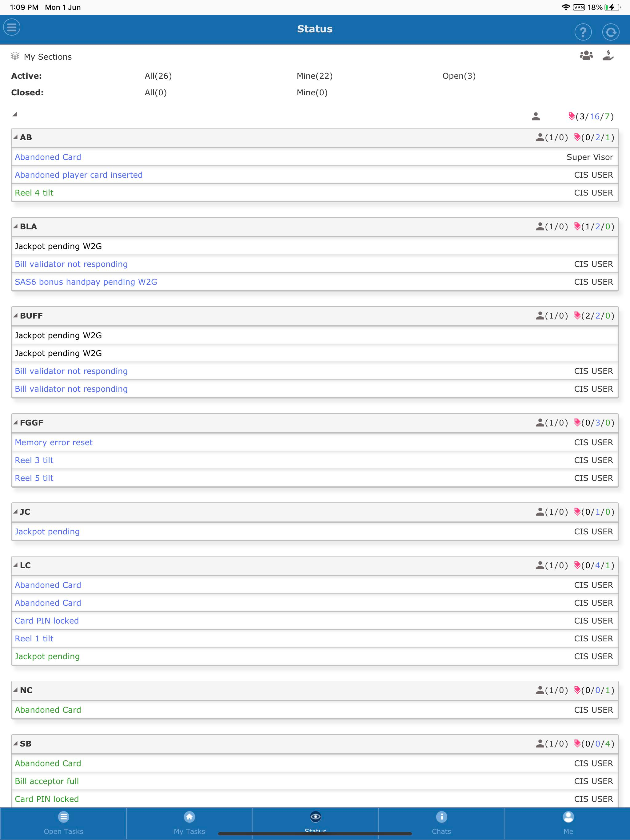
Task: Open the hamburger menu icon
Action: coord(12,27)
